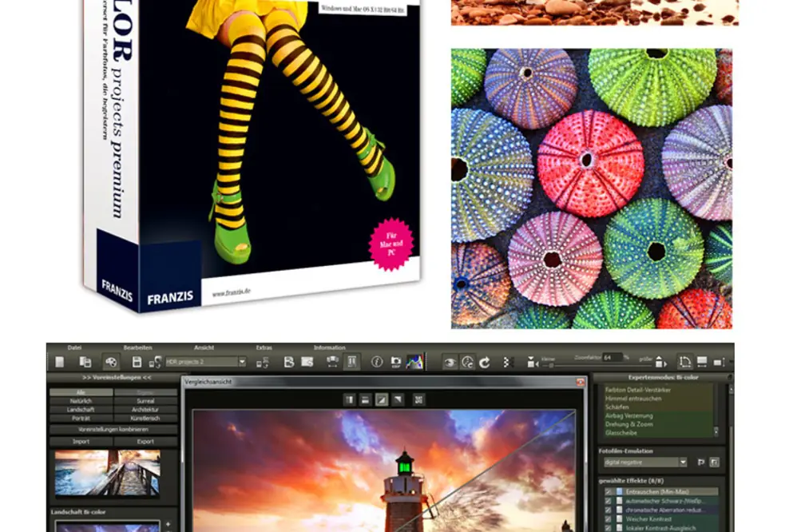Image resolution: width=789 pixels, height=532 pixels.
Task: Show the colorful histogram icon
Action: [x=414, y=362]
